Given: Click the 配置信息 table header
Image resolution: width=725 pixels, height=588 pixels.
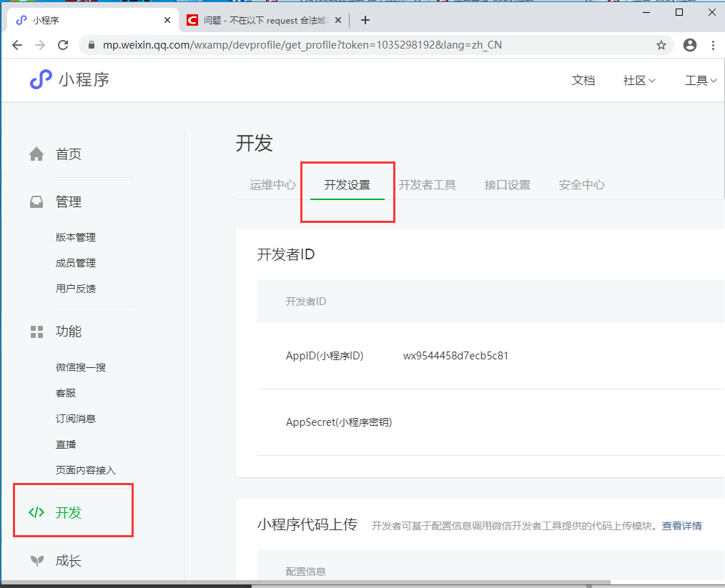Looking at the screenshot, I should (305, 572).
